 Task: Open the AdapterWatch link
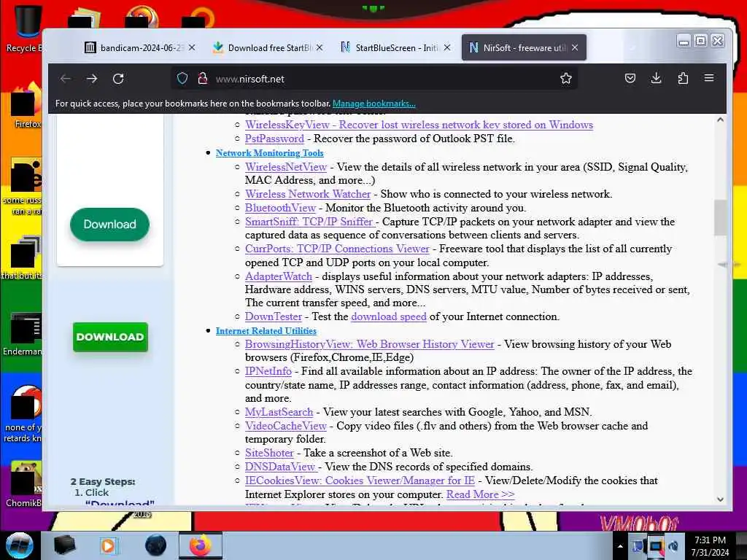tap(278, 276)
